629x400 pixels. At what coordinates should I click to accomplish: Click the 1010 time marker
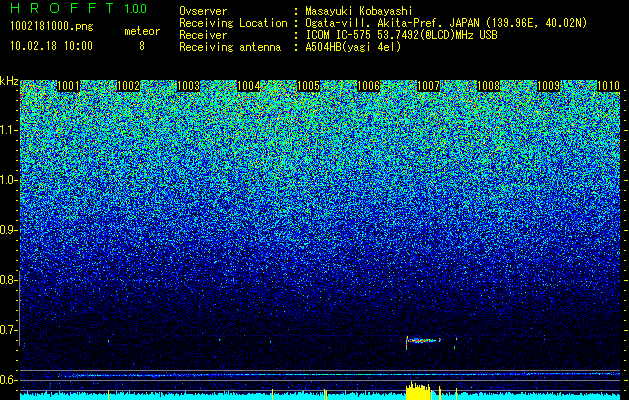(x=608, y=86)
